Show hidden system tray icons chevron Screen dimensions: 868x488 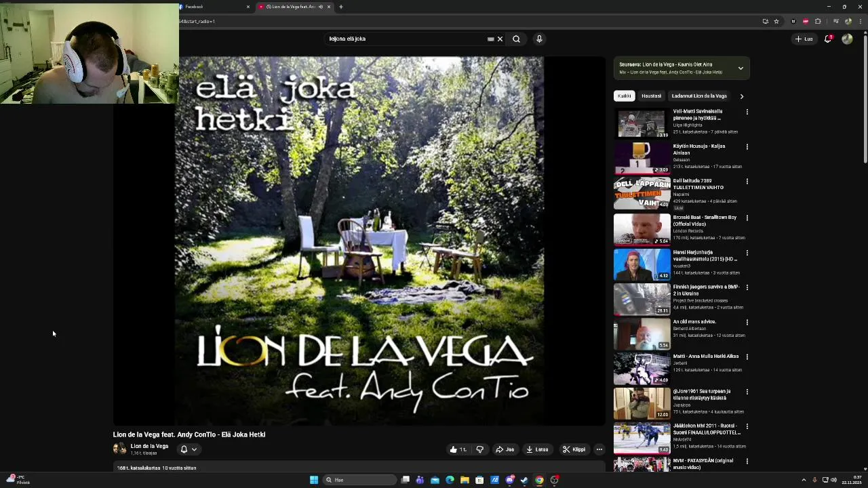pos(804,480)
